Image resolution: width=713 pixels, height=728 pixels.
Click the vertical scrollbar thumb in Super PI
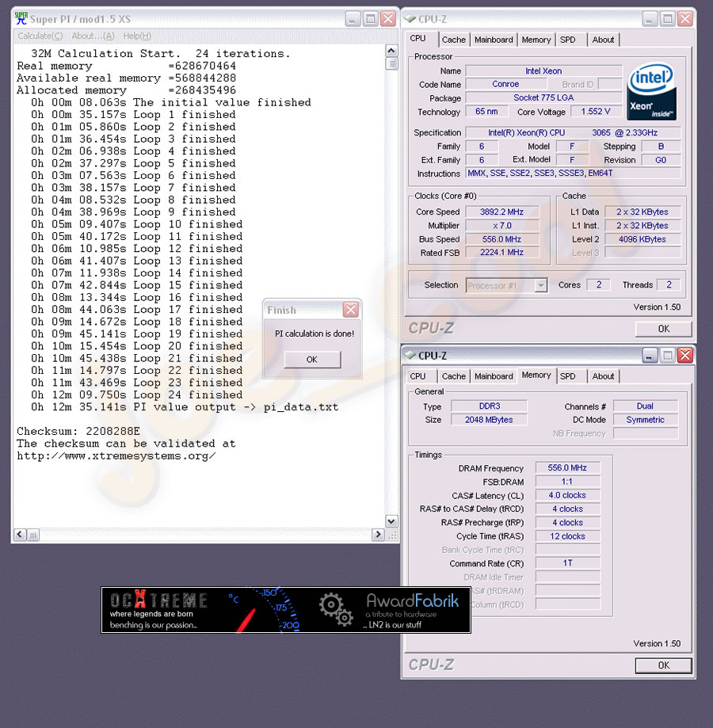pos(391,63)
